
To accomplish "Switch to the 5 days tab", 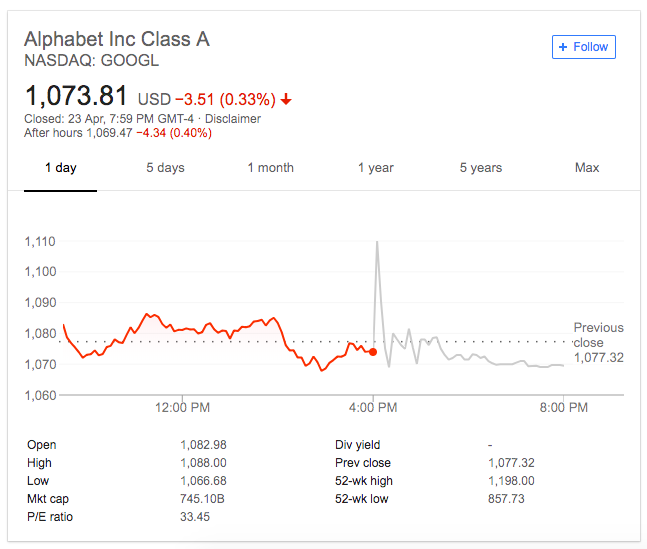I will coord(165,168).
